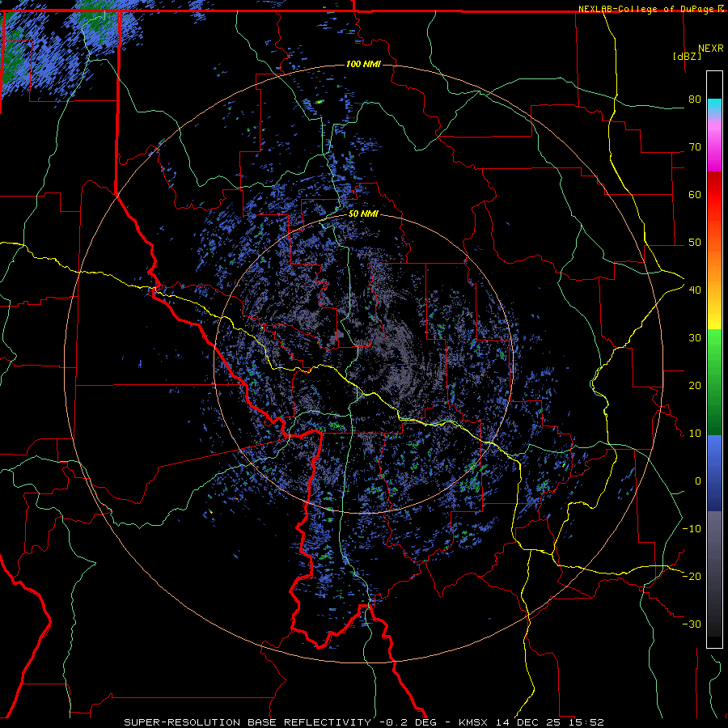Click the SUPER-RESOLUTION BASE REFLECTIVITY caption text
728x728 pixels.
click(248, 722)
